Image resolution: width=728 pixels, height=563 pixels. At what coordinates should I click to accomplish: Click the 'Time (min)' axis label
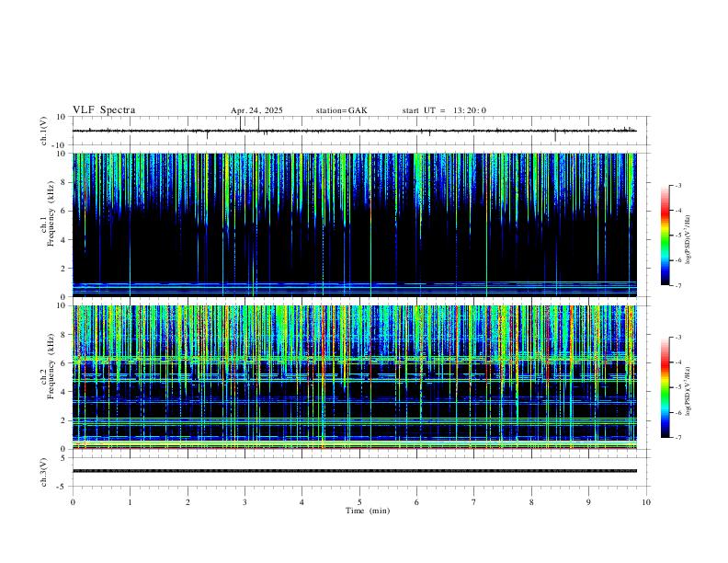[x=368, y=511]
